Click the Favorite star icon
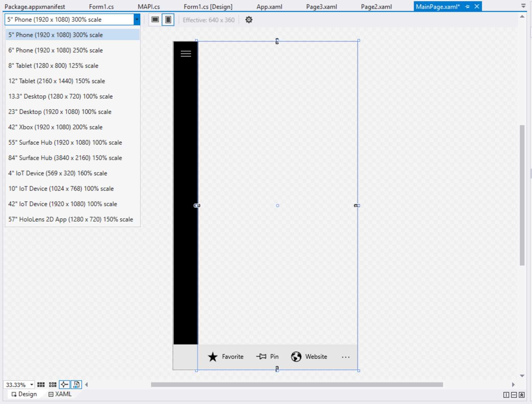 point(212,357)
